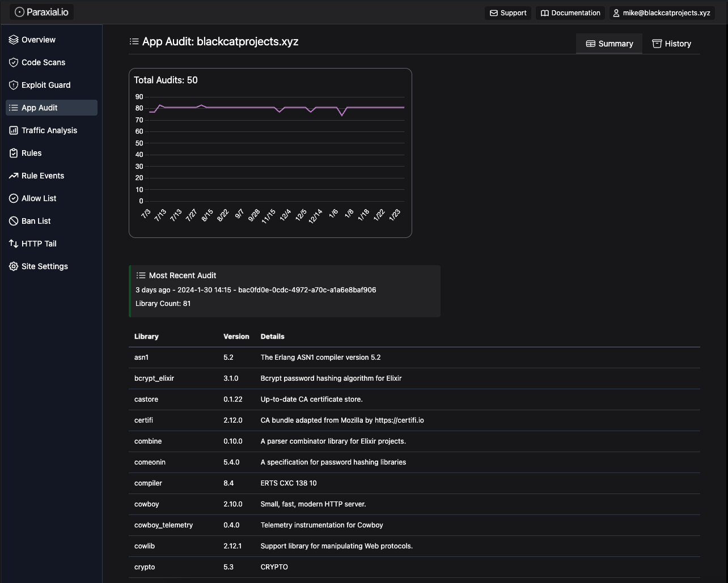Viewport: 728px width, 583px height.
Task: Open Exploit Guard section
Action: point(52,85)
